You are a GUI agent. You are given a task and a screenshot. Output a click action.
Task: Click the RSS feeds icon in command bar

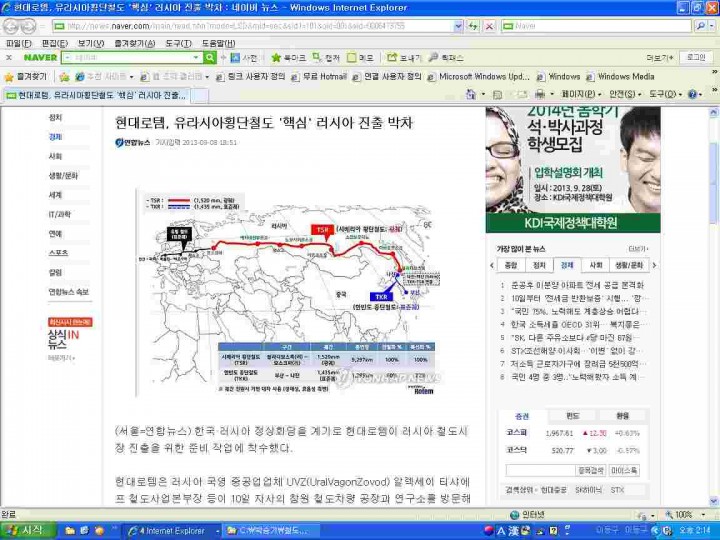click(497, 94)
